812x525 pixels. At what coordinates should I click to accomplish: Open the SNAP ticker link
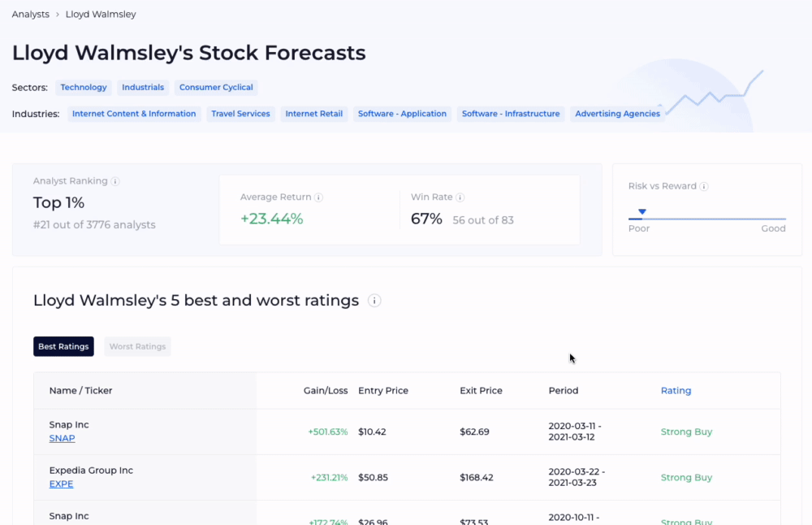click(62, 438)
